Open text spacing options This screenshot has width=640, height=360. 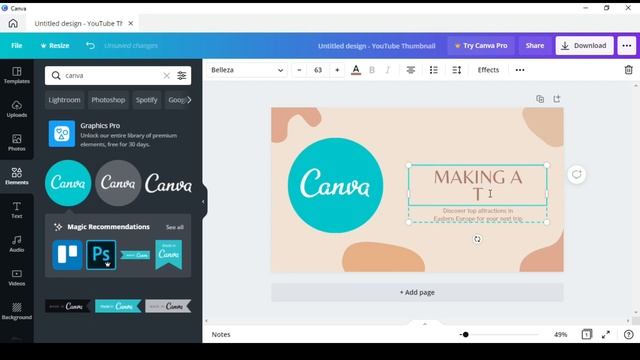457,70
